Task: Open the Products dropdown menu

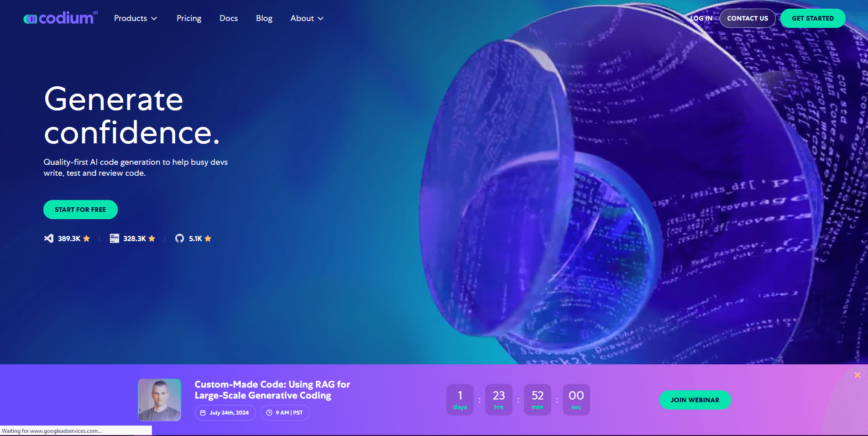Action: click(136, 18)
